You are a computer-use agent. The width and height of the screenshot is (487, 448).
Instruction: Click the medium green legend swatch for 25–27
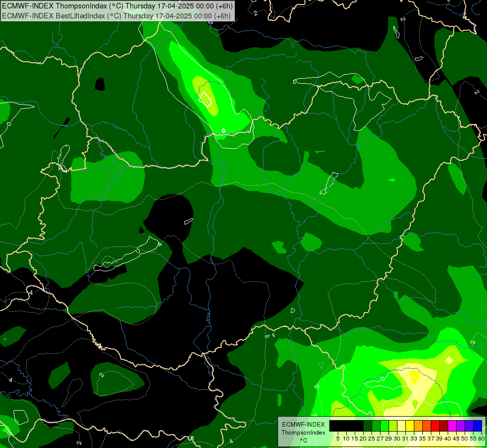click(376, 426)
